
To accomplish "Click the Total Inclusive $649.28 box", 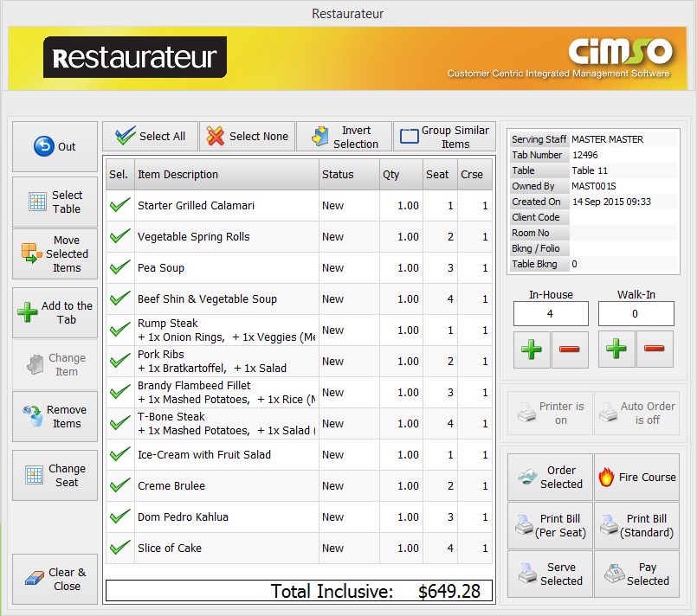I will click(300, 591).
